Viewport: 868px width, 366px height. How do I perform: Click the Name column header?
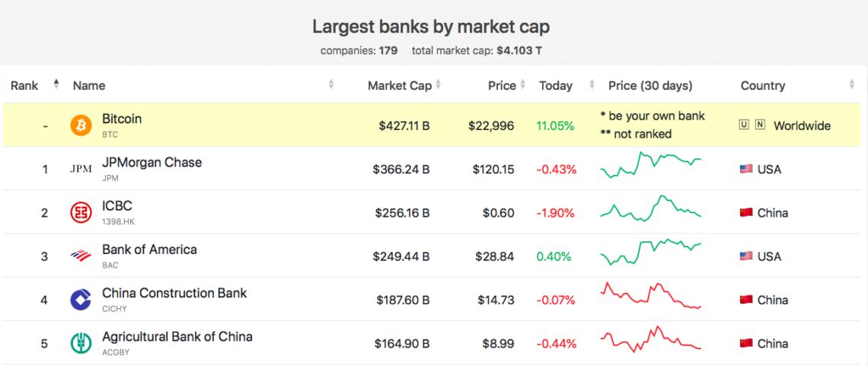click(x=89, y=86)
